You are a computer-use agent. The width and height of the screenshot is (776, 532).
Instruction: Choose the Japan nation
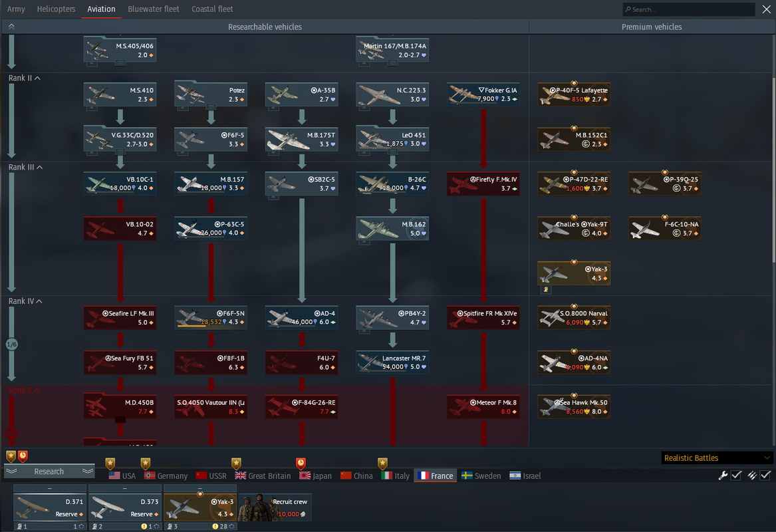pos(316,475)
